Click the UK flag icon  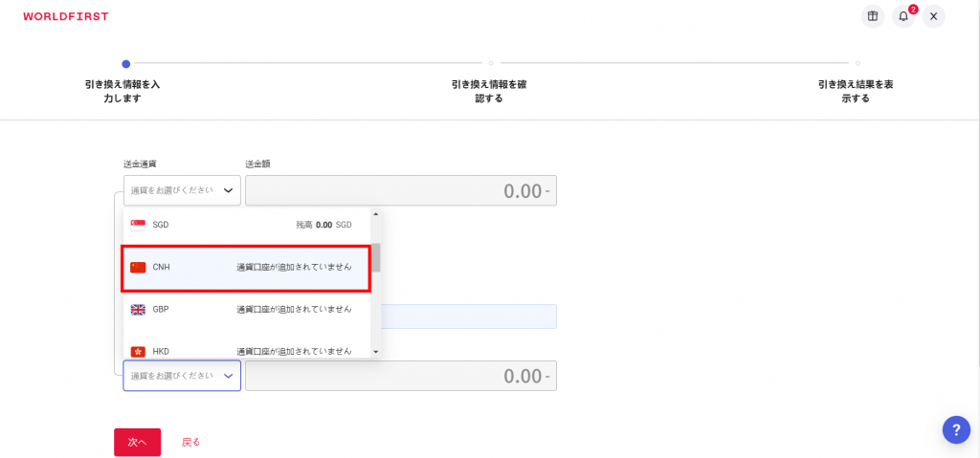pyautogui.click(x=138, y=309)
